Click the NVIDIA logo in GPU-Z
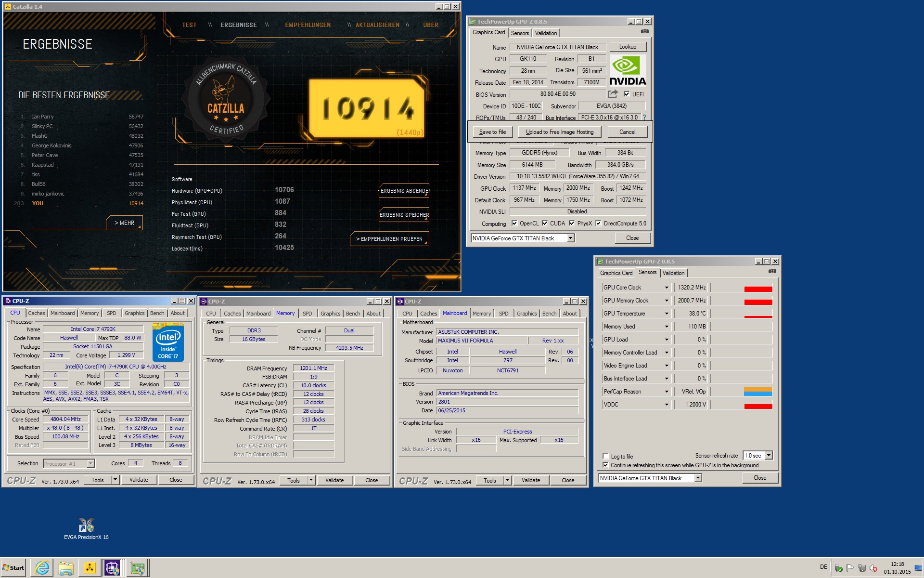This screenshot has height=578, width=924. (628, 70)
